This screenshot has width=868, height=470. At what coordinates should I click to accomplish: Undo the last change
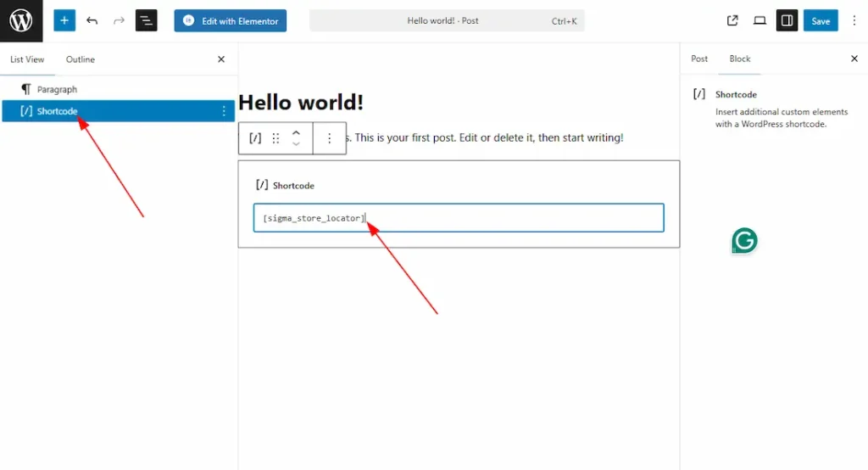[x=92, y=20]
